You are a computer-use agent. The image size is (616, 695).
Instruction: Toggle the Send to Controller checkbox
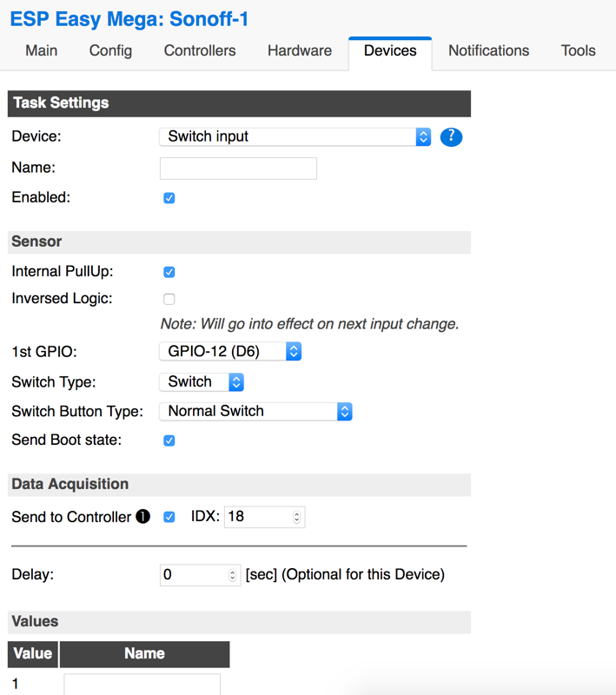[169, 517]
